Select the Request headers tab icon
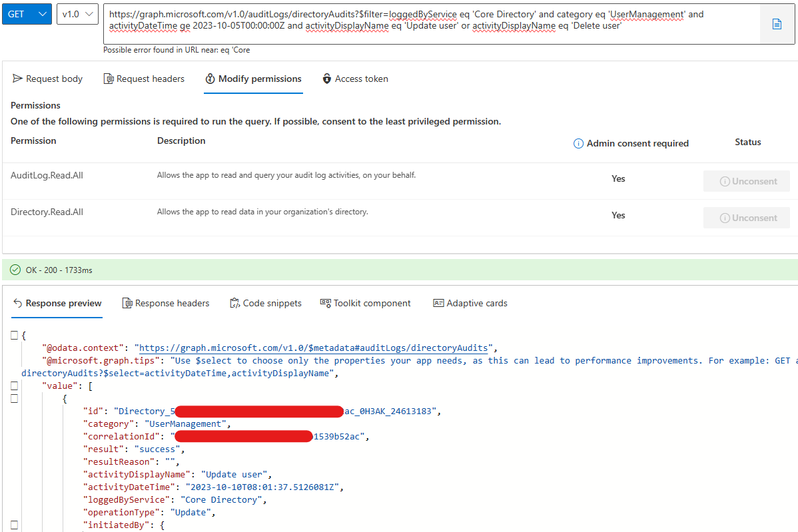 click(x=108, y=79)
